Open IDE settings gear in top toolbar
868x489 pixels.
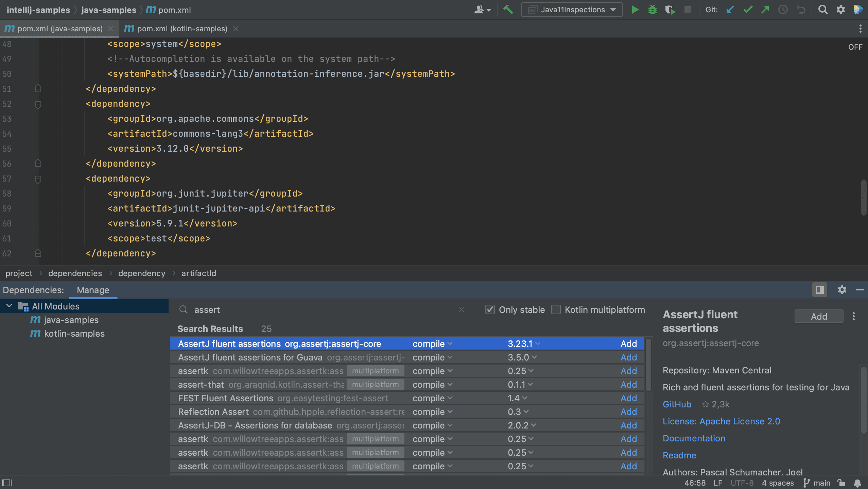click(x=840, y=10)
